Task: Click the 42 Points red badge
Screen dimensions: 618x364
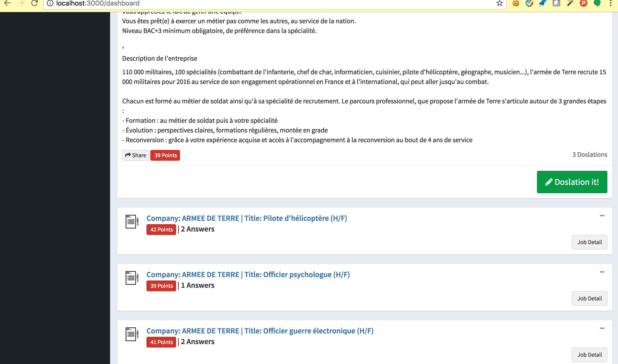Action: point(161,230)
